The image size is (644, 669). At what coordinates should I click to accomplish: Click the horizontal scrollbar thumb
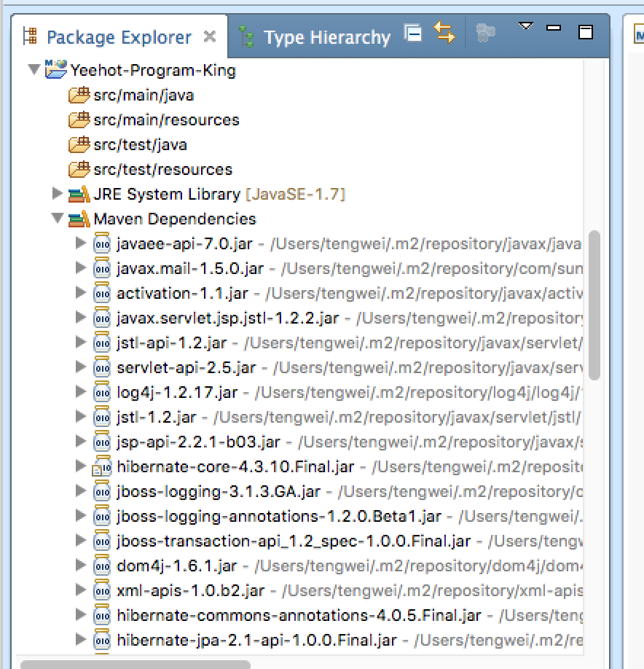click(136, 665)
